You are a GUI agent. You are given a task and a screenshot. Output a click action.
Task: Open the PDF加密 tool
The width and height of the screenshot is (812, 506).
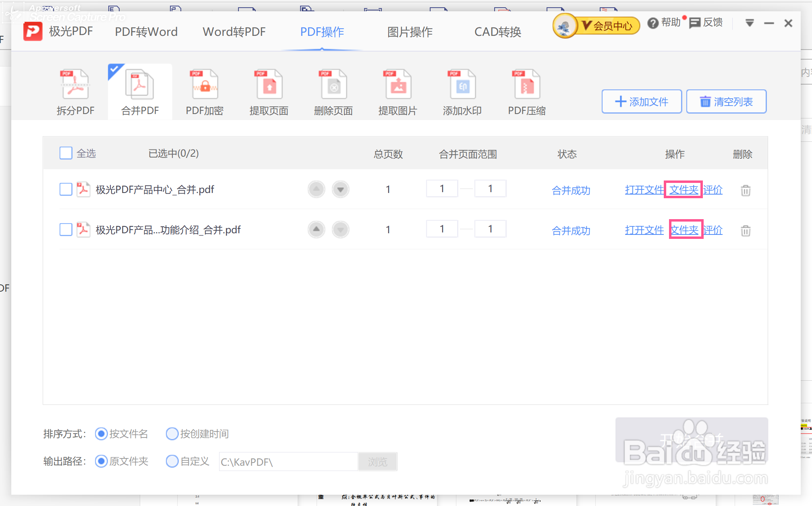[205, 92]
